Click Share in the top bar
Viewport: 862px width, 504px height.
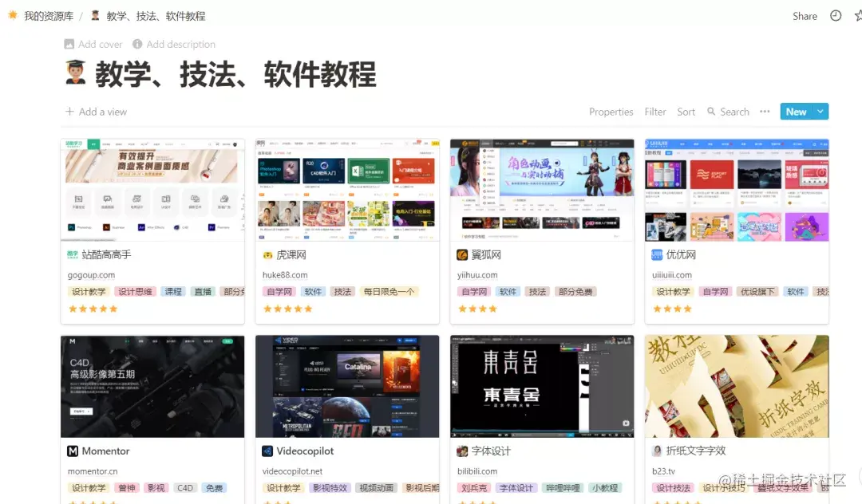pyautogui.click(x=805, y=16)
